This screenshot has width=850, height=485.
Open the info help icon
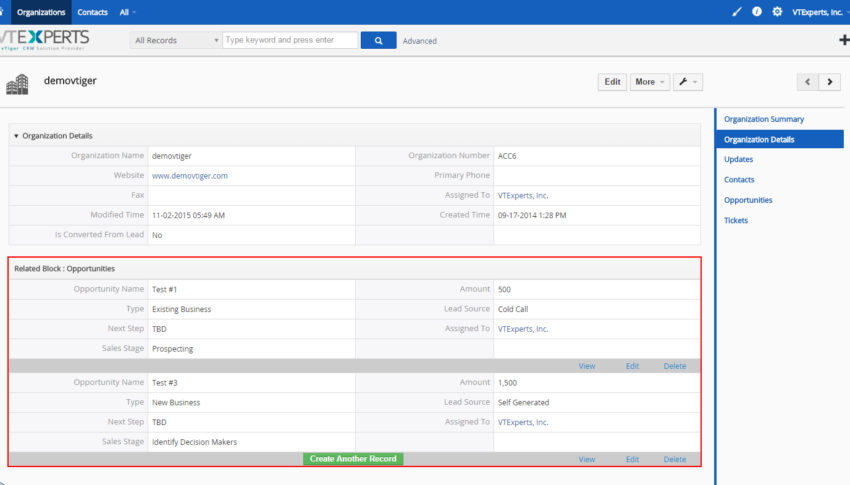point(757,11)
